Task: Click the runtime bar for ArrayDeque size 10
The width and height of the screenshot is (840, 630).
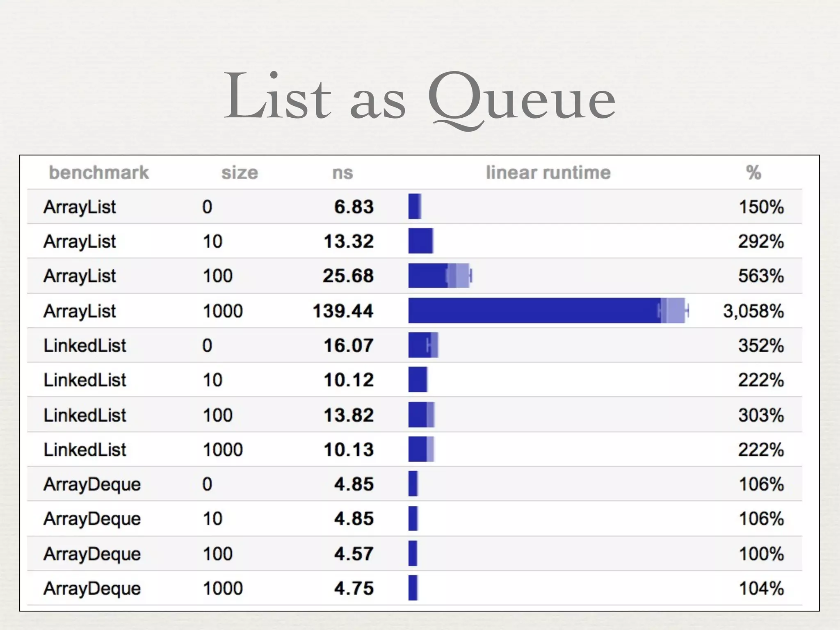Action: [413, 518]
